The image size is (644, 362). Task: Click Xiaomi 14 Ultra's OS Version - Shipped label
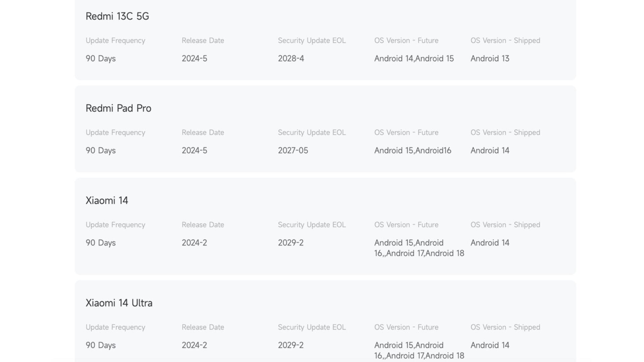[505, 327]
